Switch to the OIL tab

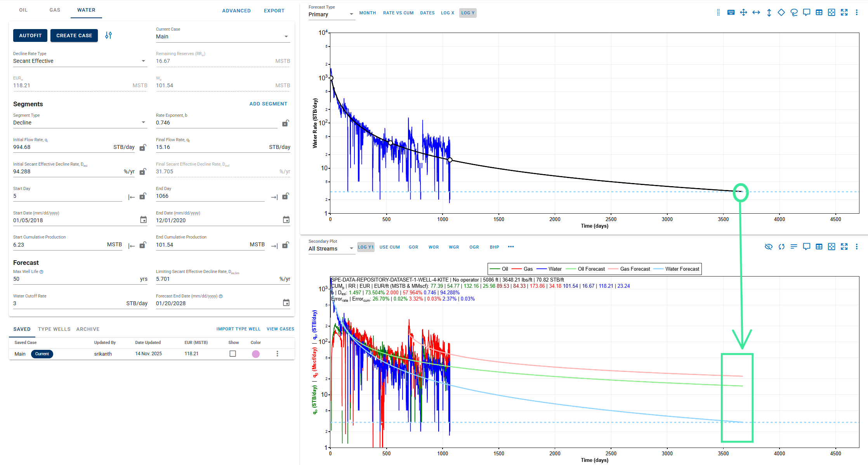tap(23, 10)
